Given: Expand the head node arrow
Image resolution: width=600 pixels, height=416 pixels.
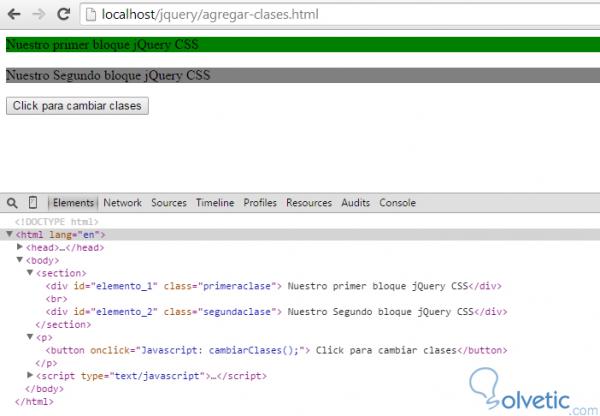Looking at the screenshot, I should coord(20,247).
